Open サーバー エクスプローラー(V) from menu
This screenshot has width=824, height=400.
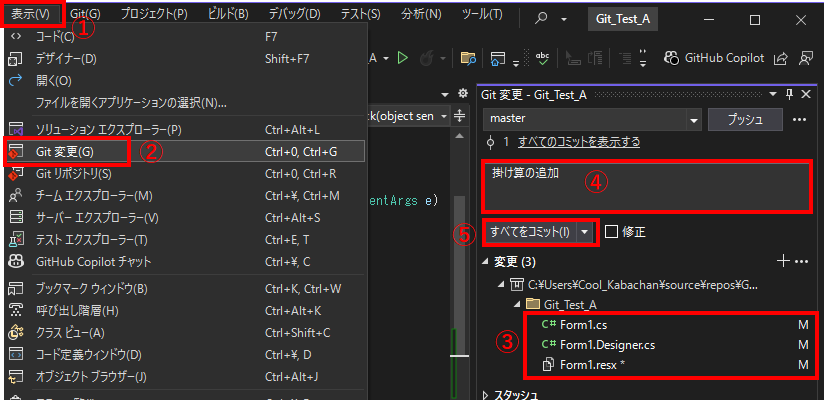pos(185,218)
